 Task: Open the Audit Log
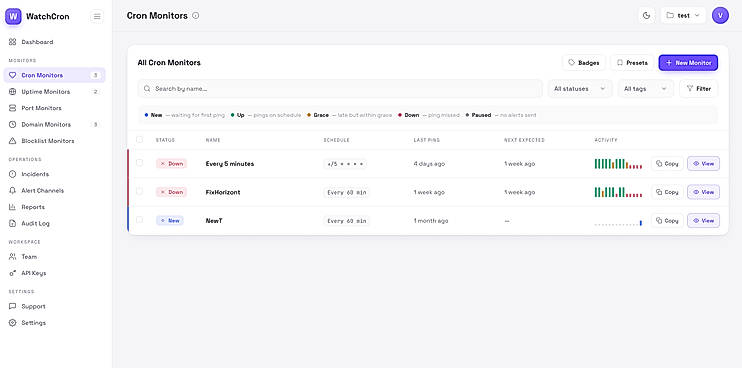[54, 223]
